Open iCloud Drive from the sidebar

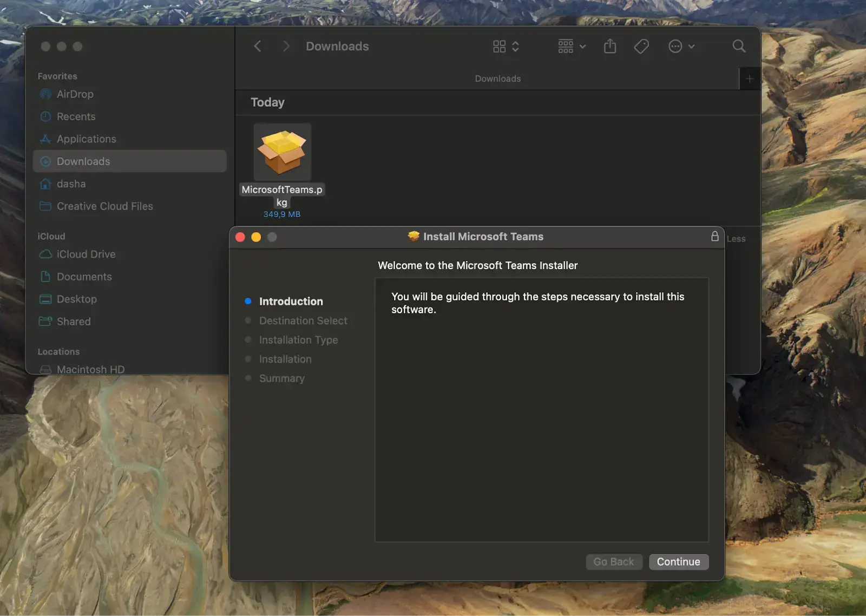click(x=86, y=254)
